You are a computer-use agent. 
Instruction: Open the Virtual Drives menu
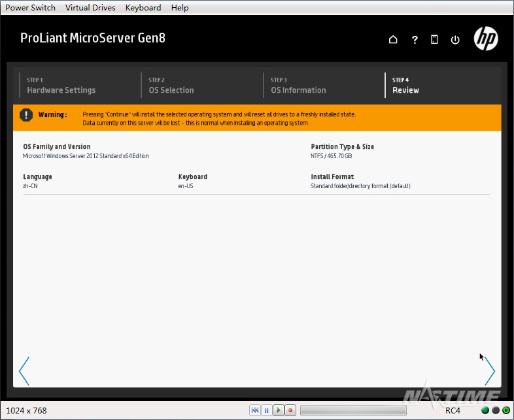point(90,8)
